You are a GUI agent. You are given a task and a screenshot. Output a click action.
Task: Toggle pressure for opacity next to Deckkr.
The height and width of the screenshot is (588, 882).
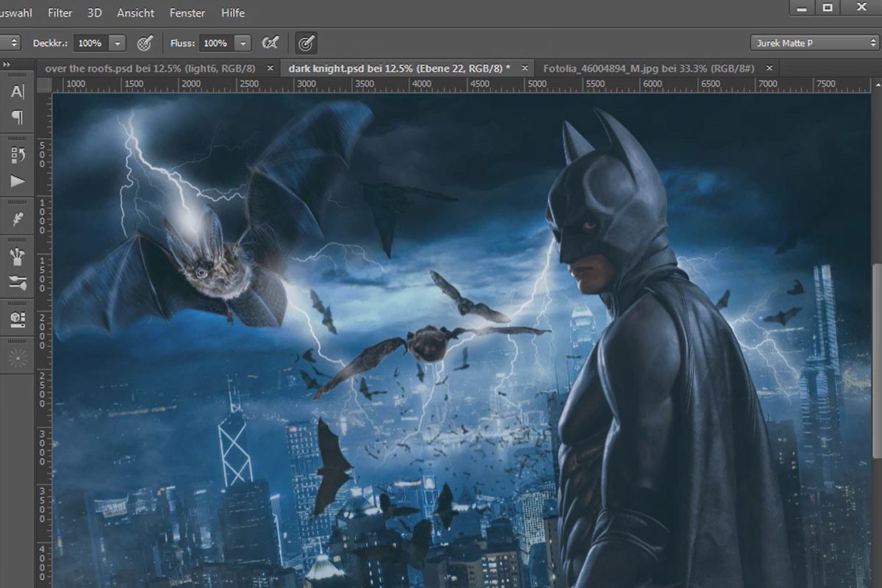pyautogui.click(x=145, y=43)
